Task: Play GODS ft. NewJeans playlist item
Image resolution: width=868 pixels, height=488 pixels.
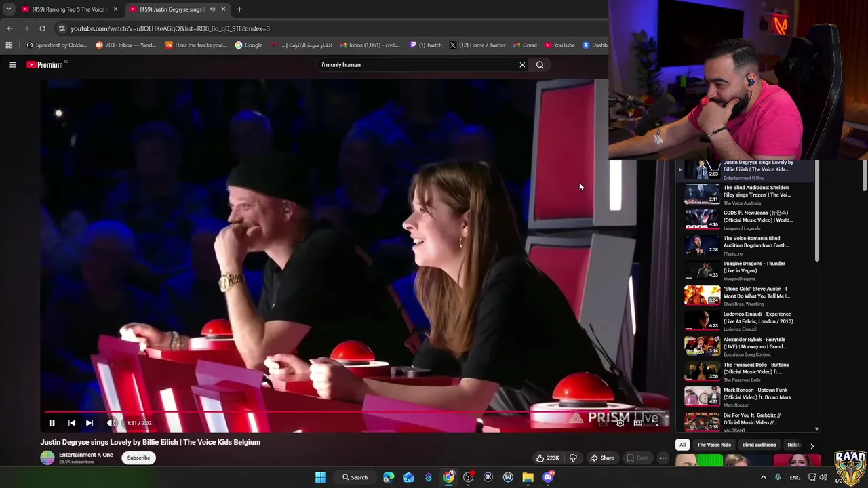Action: (746, 220)
